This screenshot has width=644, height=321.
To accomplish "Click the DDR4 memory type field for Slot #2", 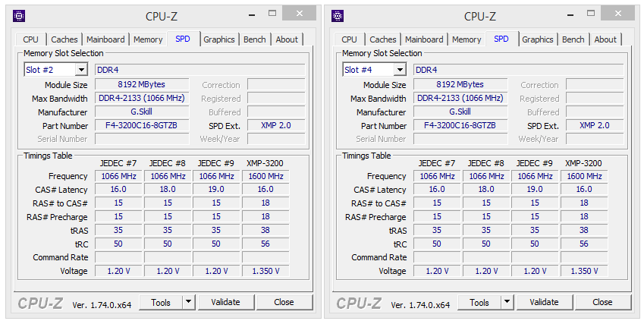I will coord(200,70).
